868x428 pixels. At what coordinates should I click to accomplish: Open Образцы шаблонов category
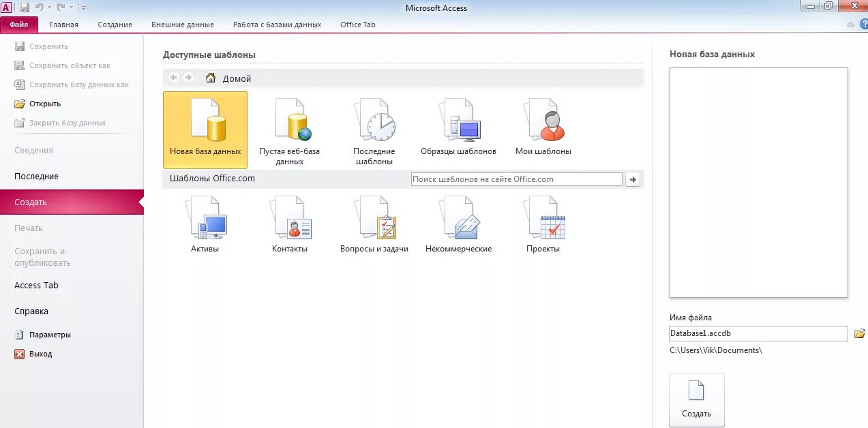coord(458,127)
